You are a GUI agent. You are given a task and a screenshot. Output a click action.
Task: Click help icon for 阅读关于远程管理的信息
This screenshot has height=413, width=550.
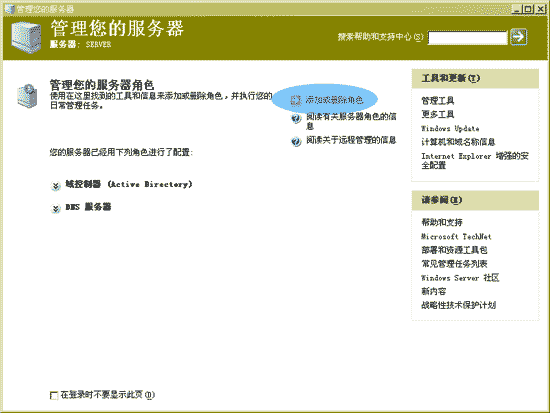point(296,141)
